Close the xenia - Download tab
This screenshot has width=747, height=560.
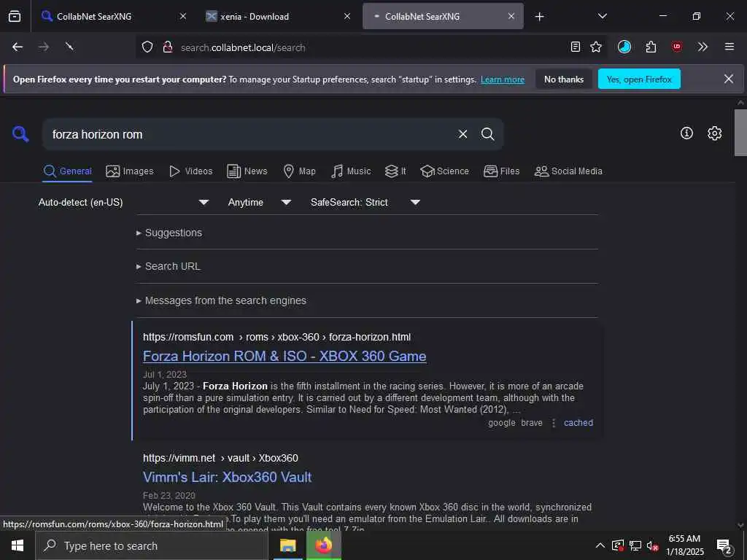click(x=347, y=16)
